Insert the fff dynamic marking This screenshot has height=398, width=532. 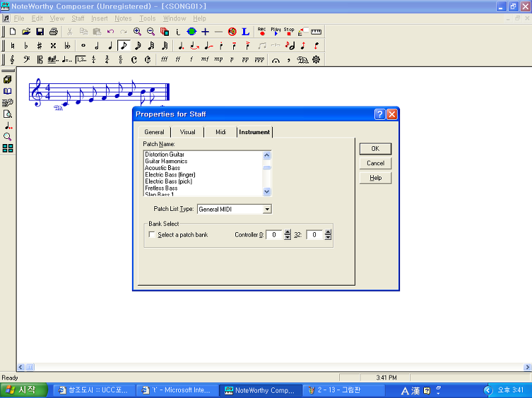tap(165, 59)
